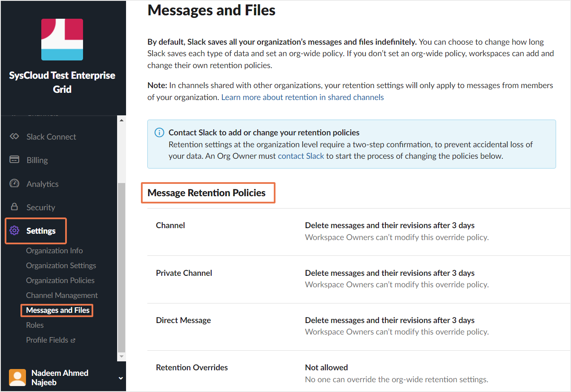Click the 'Private Channel' row label
The width and height of the screenshot is (571, 392).
coord(184,273)
